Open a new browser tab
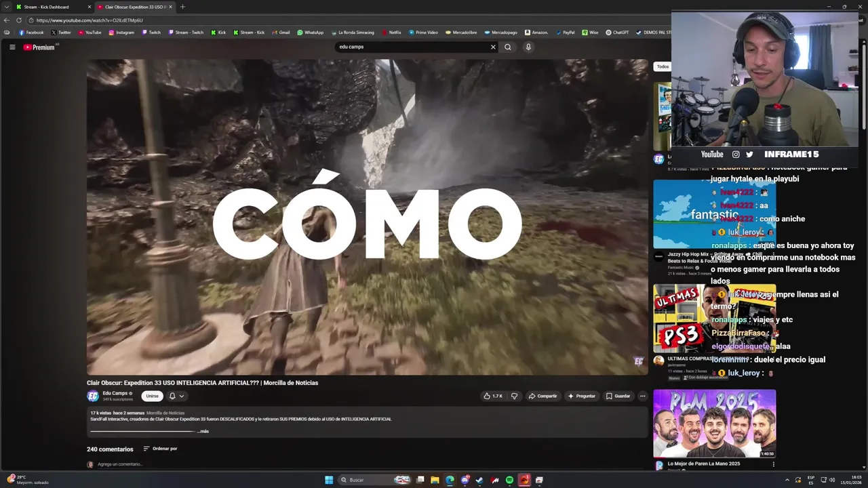This screenshot has height=488, width=868. pyautogui.click(x=182, y=7)
